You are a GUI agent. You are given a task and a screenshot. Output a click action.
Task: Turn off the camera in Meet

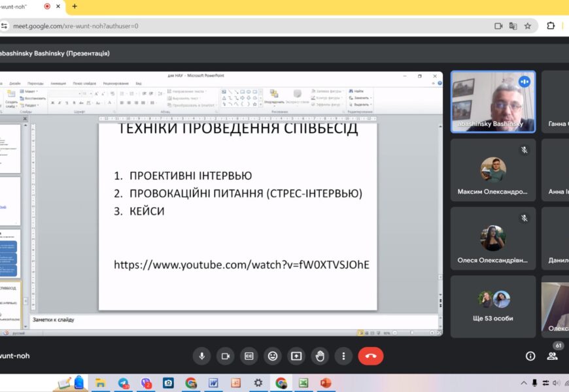pos(225,356)
